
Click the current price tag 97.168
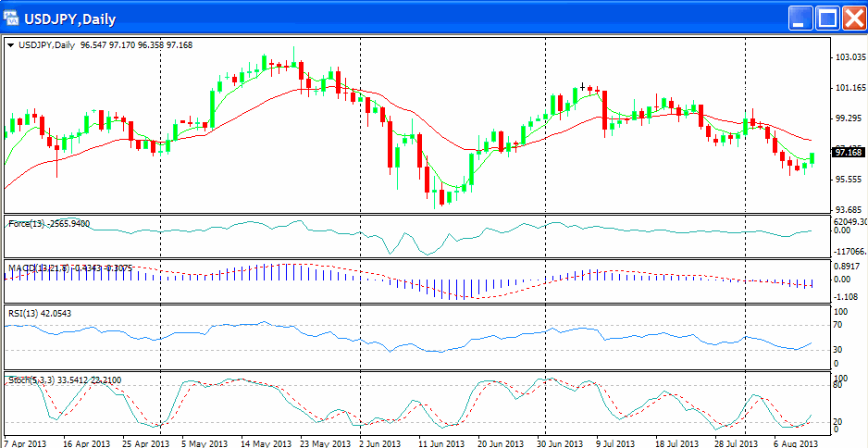(848, 152)
